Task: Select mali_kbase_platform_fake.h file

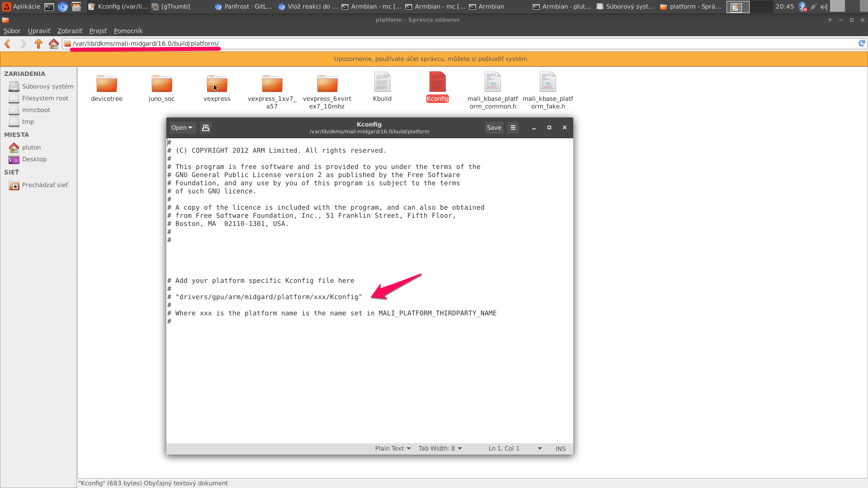Action: [x=548, y=91]
